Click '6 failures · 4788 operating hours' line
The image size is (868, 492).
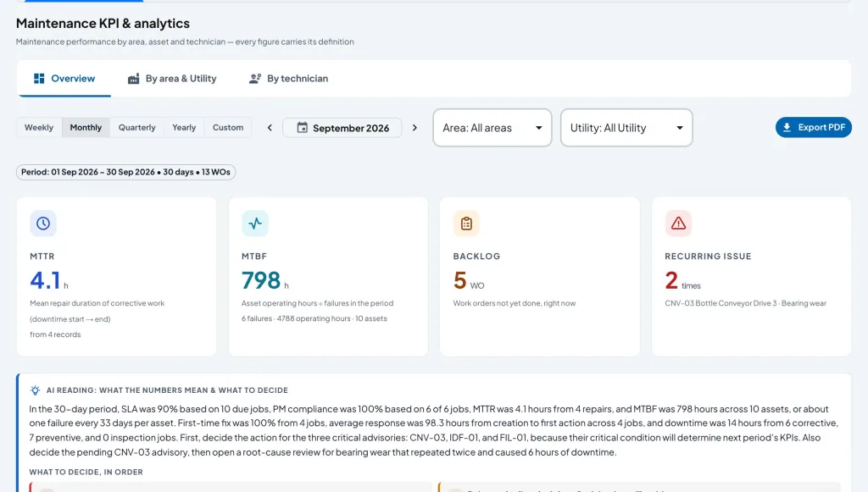(314, 318)
